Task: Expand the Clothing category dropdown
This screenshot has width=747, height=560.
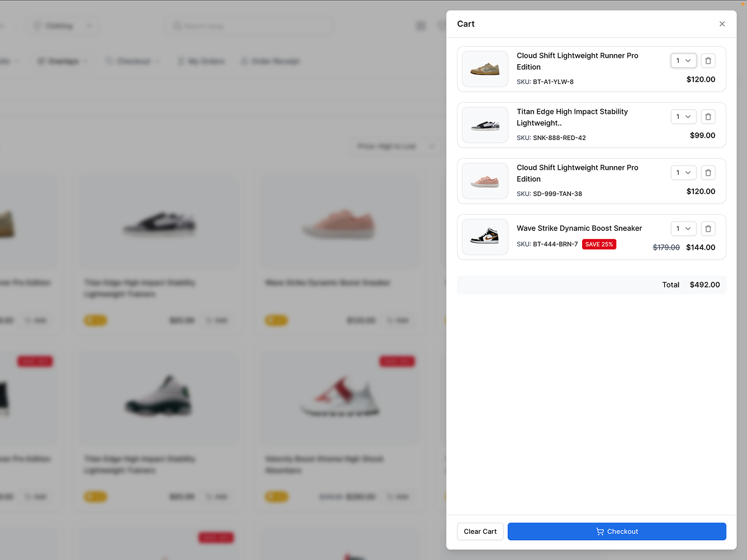Action: (x=63, y=26)
